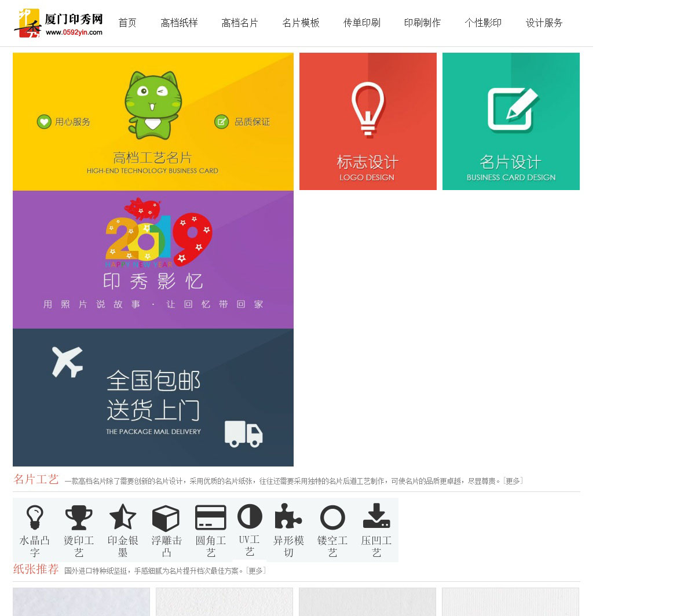
Task: Select the 名片模板 menu item
Action: [301, 23]
